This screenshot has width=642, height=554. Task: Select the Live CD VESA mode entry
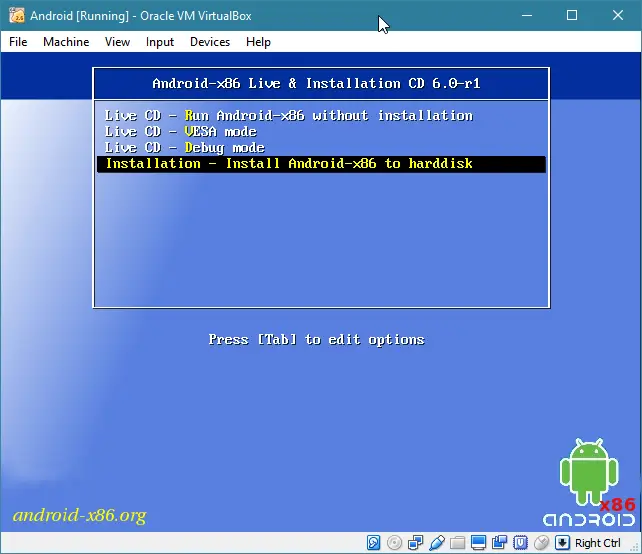321,132
